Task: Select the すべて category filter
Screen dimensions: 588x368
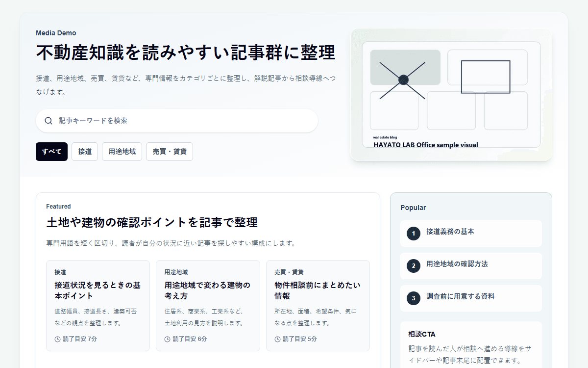Action: tap(51, 152)
